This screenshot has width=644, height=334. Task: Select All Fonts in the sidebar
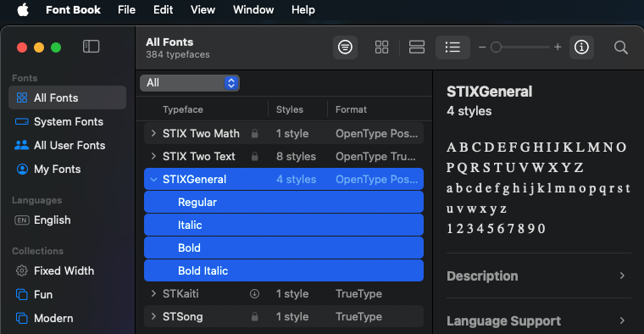(67, 97)
